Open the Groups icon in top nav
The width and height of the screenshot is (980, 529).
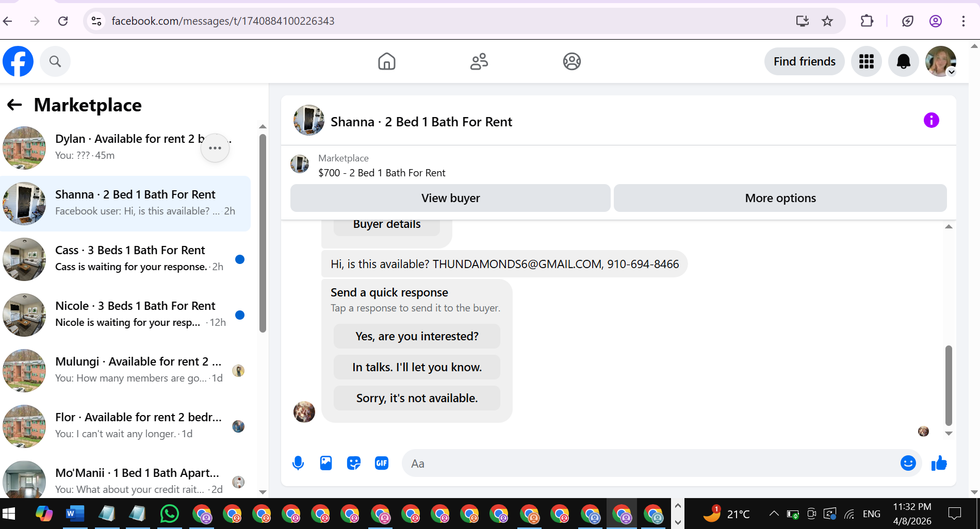point(572,61)
